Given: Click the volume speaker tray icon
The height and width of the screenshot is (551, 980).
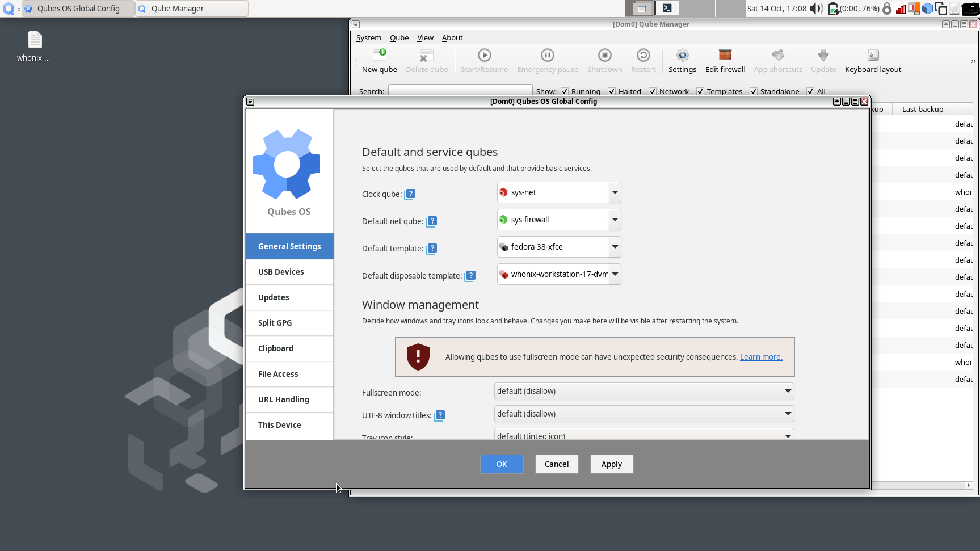Looking at the screenshot, I should (816, 9).
